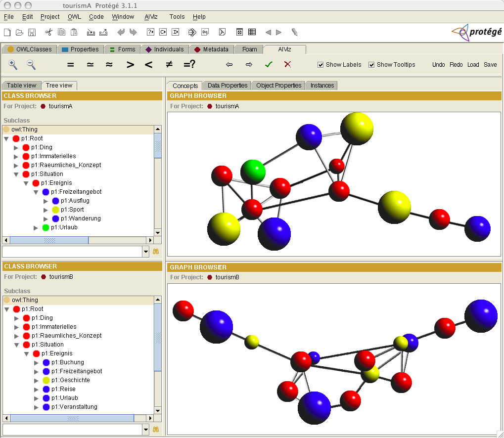Image resolution: width=504 pixels, height=438 pixels.
Task: Open the OWL menu
Action: pos(74,17)
